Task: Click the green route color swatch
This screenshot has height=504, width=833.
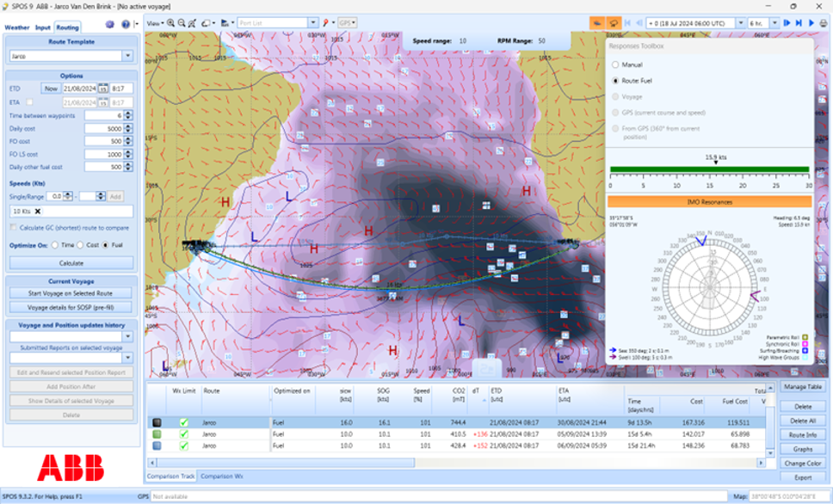Action: click(x=157, y=434)
